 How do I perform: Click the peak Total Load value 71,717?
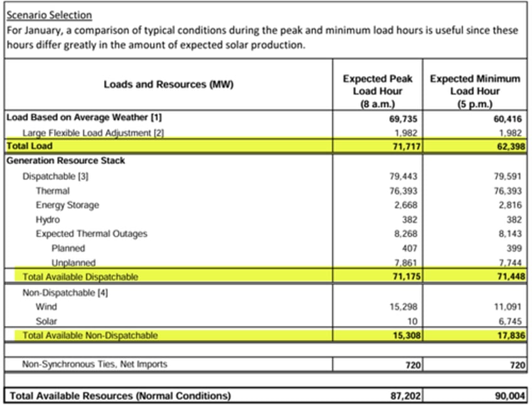point(407,146)
